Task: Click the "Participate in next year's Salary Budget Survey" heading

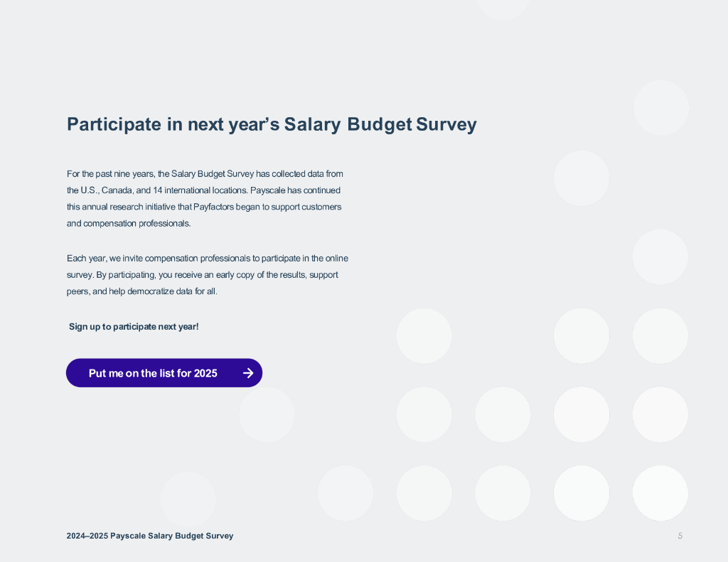Action: point(271,124)
